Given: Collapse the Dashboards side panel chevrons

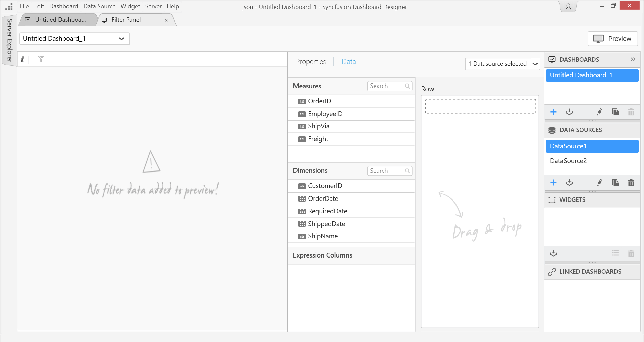Looking at the screenshot, I should [x=633, y=59].
